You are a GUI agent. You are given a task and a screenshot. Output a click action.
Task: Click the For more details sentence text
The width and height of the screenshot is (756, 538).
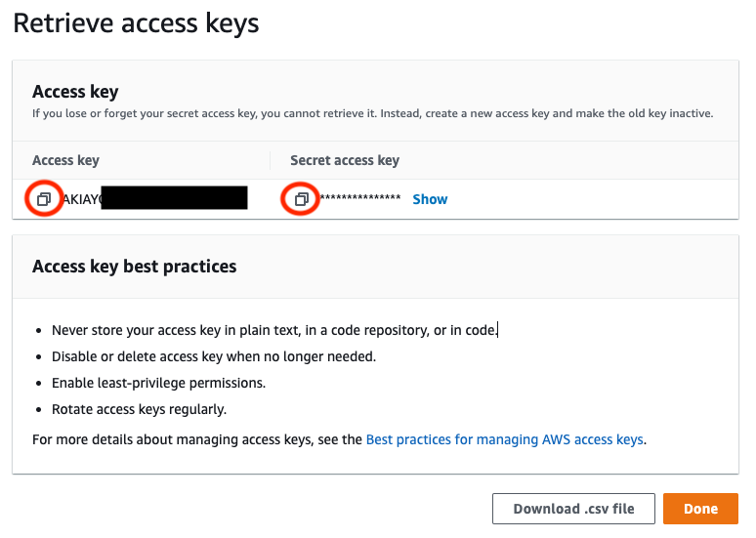(x=340, y=439)
